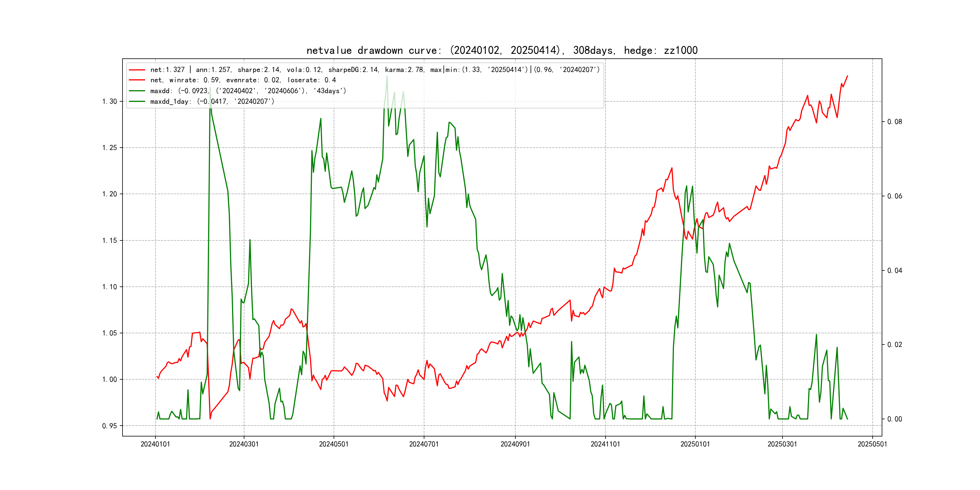Click the 20250101 x-axis date label
The image size is (980, 490).
[x=695, y=444]
